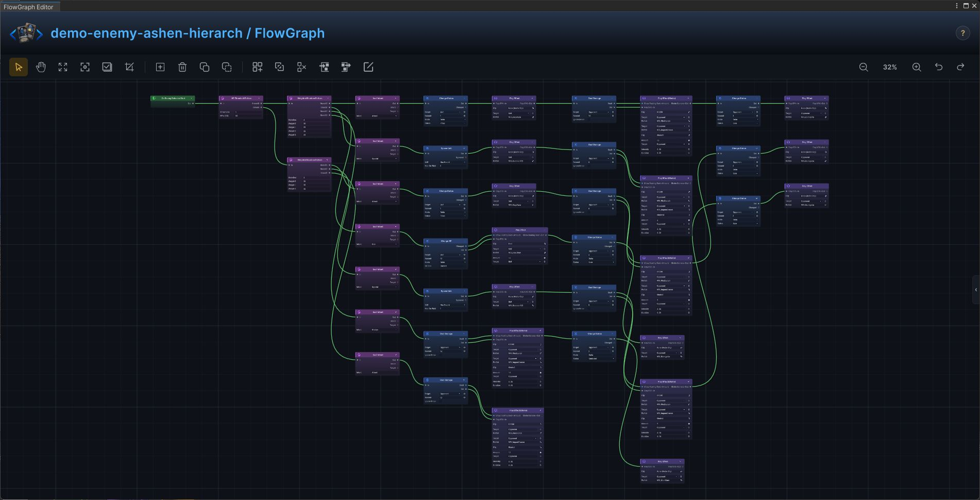Expand the collapsed side panel on the right edge

(976, 290)
